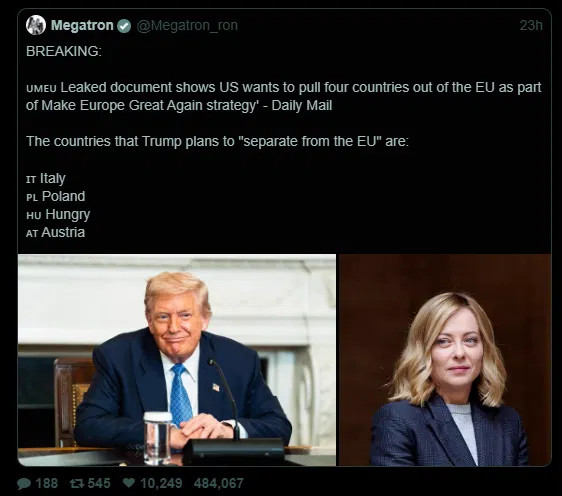Open the Megatron profile avatar

coord(36,25)
